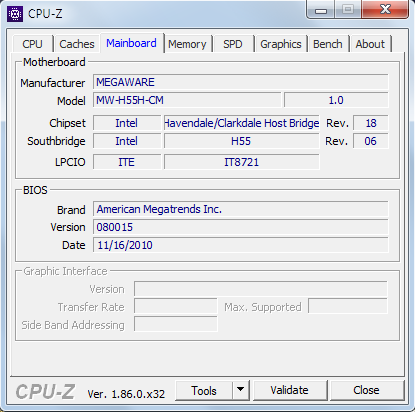Screen dimensions: 415x412
Task: Click the Ver. 1.86.0.x32 version text
Action: coord(126,394)
